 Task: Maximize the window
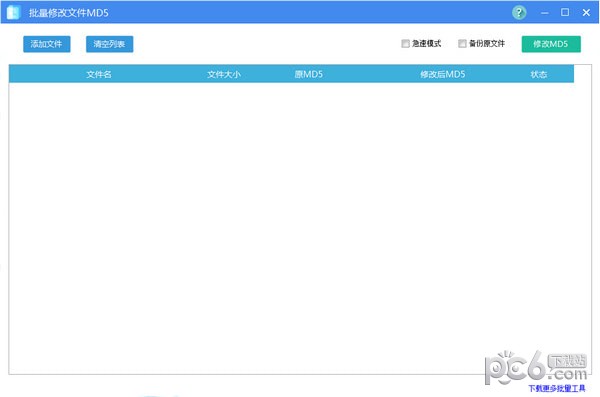click(565, 12)
